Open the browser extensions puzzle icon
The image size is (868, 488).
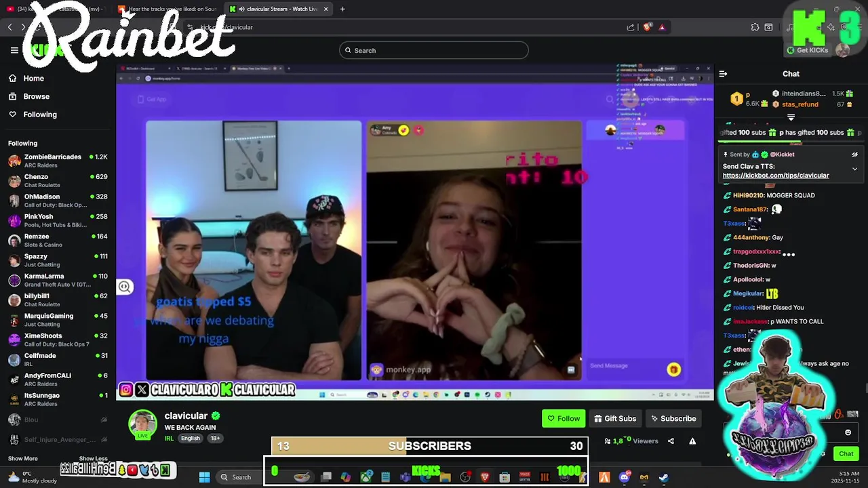755,27
